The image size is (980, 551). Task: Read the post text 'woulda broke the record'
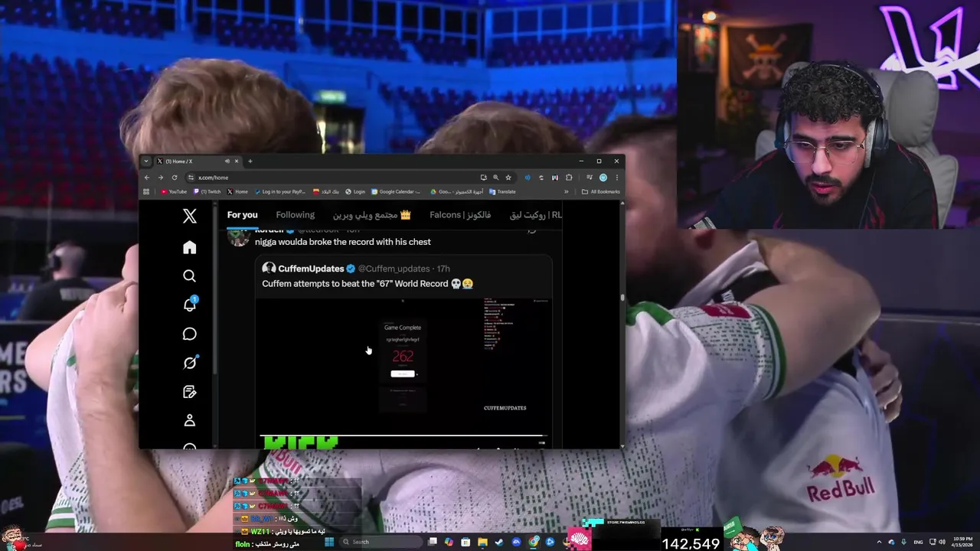(343, 242)
